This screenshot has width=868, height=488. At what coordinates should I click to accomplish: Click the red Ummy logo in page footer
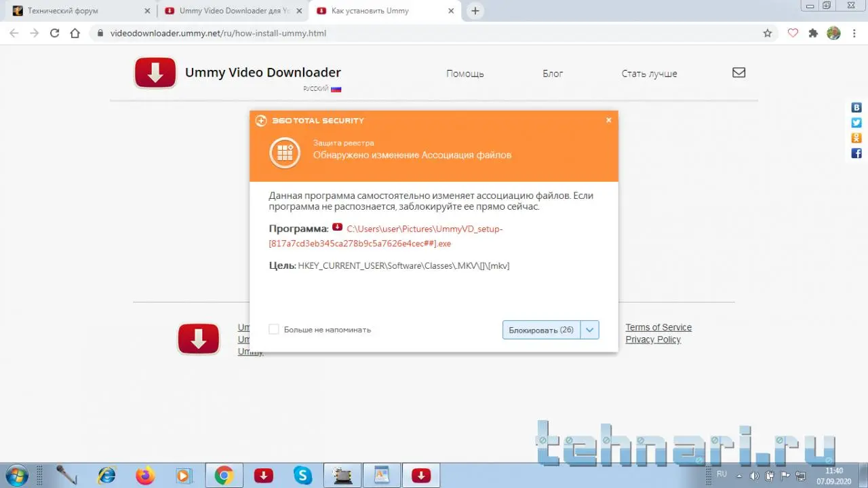point(199,339)
